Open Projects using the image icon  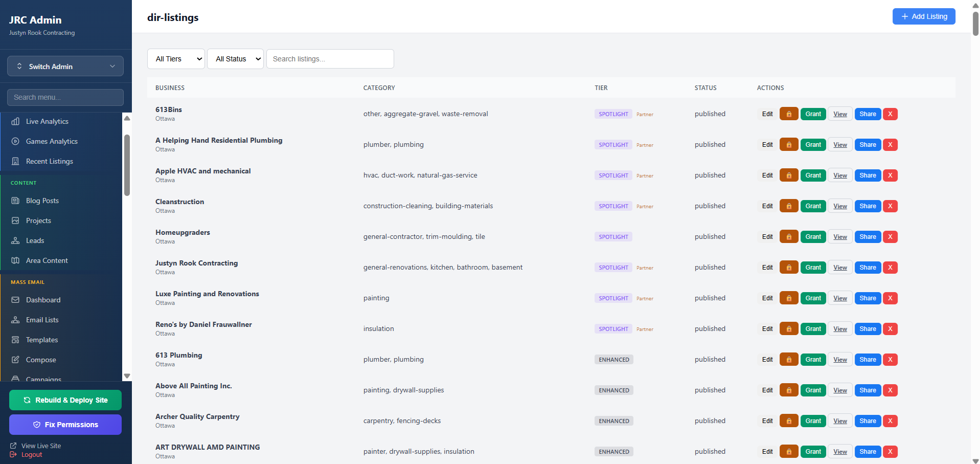[16, 220]
